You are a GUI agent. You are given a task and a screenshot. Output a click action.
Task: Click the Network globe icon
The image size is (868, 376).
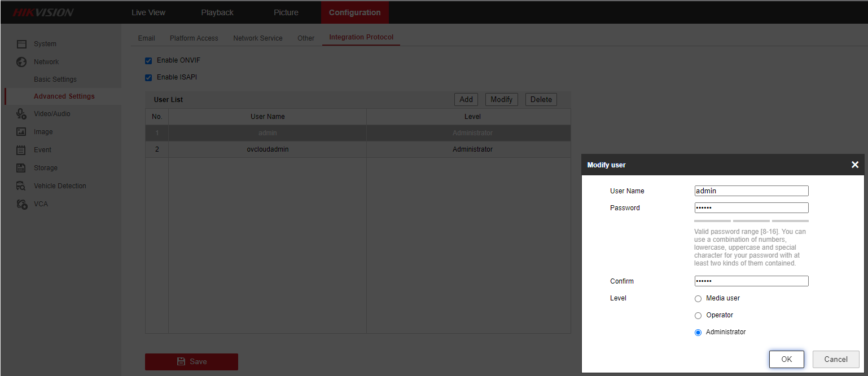pyautogui.click(x=21, y=62)
